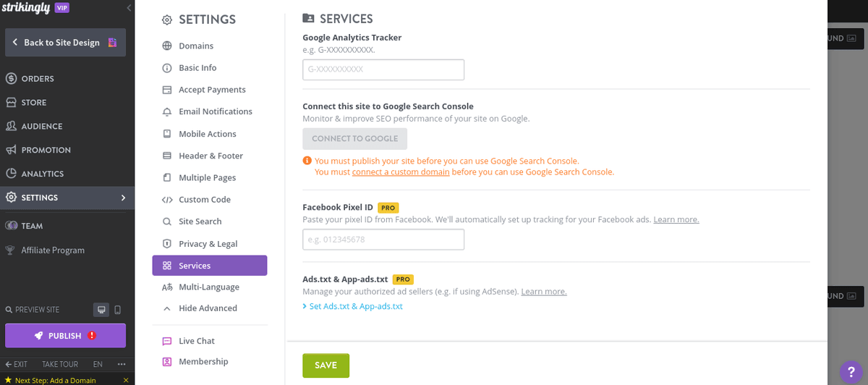This screenshot has height=385, width=868.
Task: Switch preview to desktop view
Action: tap(101, 310)
